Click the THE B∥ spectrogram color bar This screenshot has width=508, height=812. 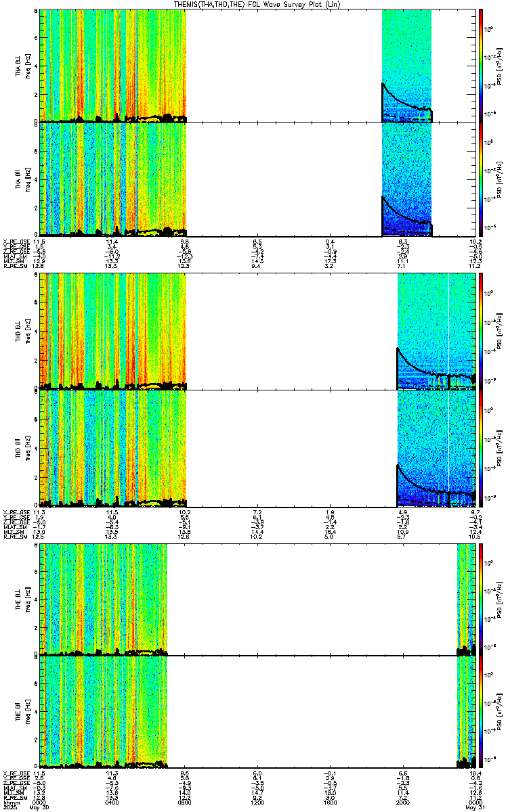click(x=481, y=713)
